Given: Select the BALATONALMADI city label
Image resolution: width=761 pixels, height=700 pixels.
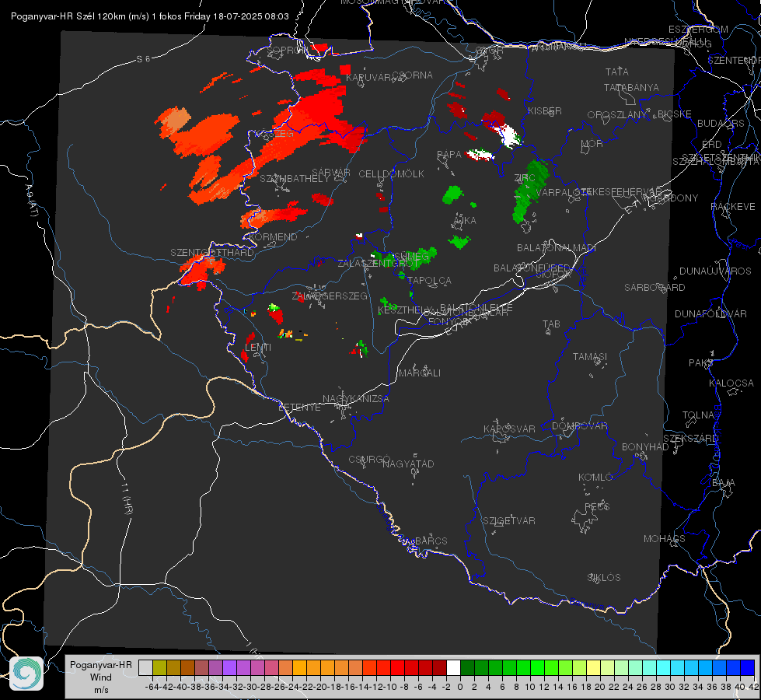Looking at the screenshot, I should click(x=557, y=248).
